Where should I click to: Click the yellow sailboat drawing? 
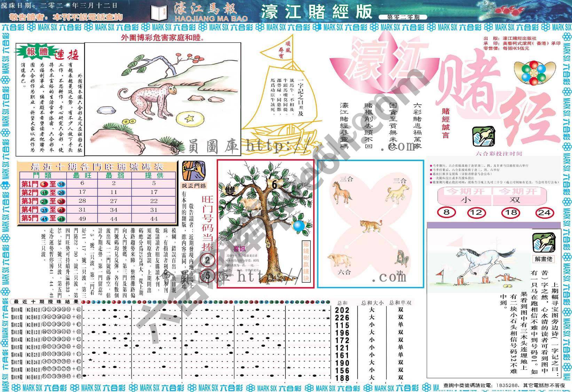pyautogui.click(x=283, y=101)
